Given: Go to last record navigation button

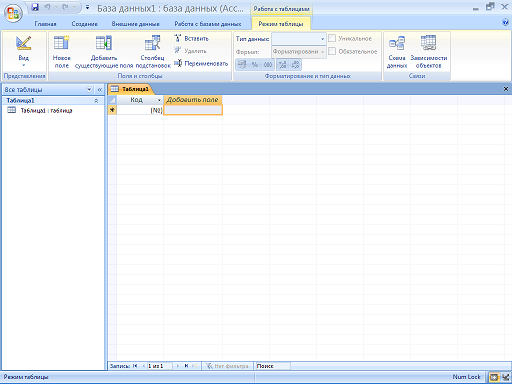Looking at the screenshot, I should 187,366.
